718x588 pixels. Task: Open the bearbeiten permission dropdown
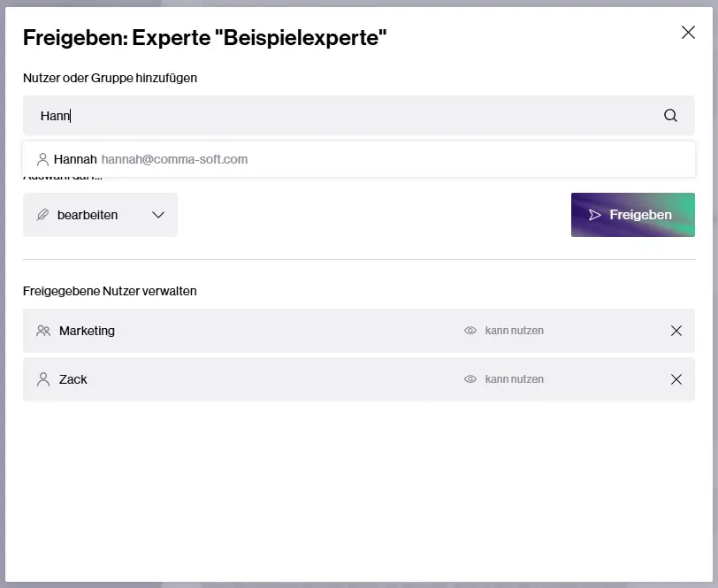tap(100, 215)
